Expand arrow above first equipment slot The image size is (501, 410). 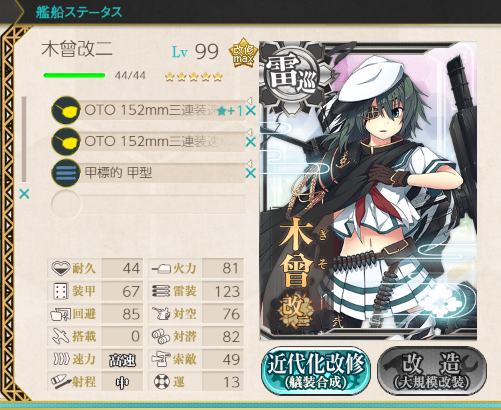point(249,100)
